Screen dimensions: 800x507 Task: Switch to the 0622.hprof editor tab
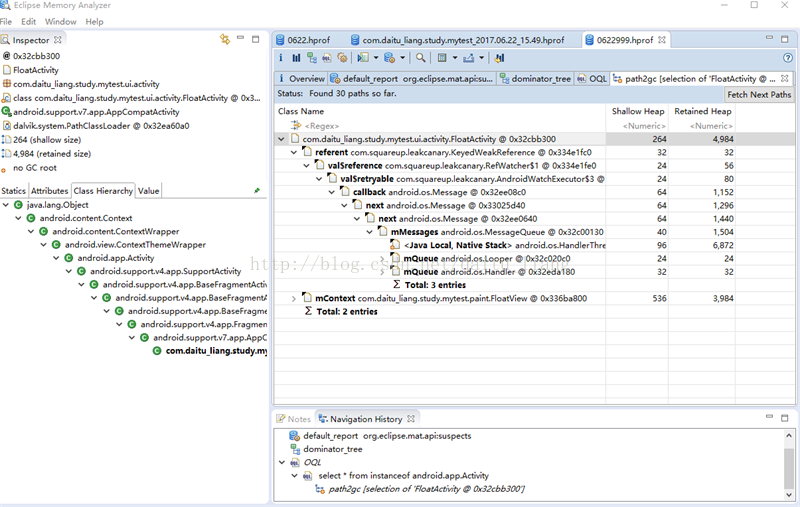click(x=303, y=40)
